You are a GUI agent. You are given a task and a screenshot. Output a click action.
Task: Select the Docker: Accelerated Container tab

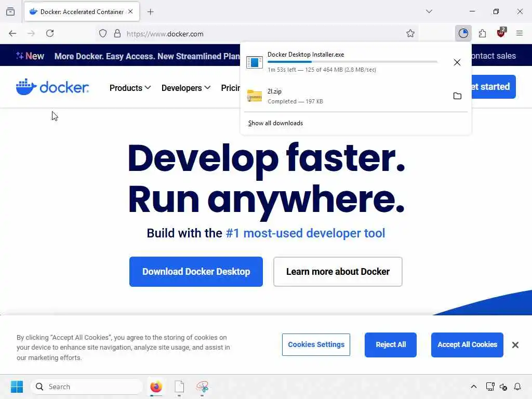82,11
